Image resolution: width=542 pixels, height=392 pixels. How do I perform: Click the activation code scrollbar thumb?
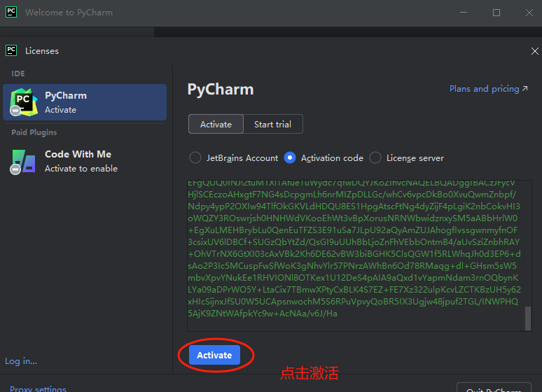click(528, 318)
